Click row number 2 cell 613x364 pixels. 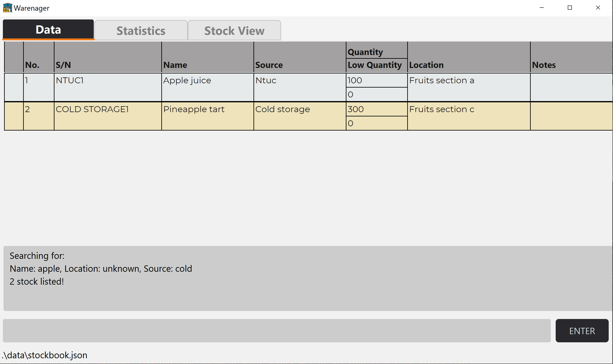pyautogui.click(x=39, y=116)
